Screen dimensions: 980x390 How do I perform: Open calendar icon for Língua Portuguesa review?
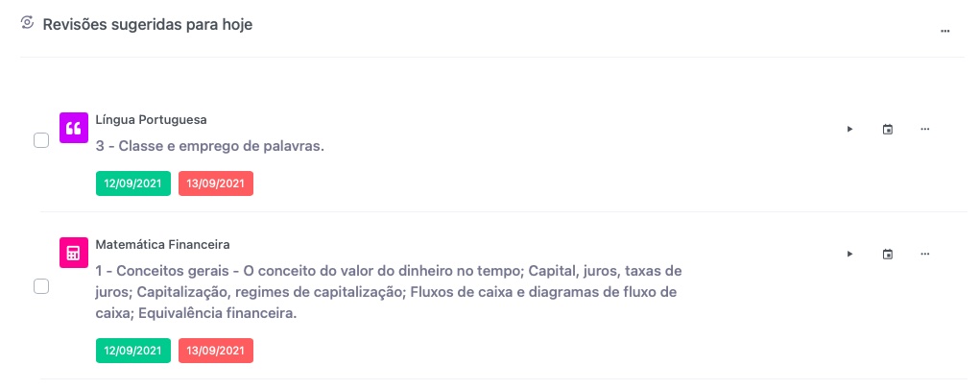pyautogui.click(x=888, y=130)
